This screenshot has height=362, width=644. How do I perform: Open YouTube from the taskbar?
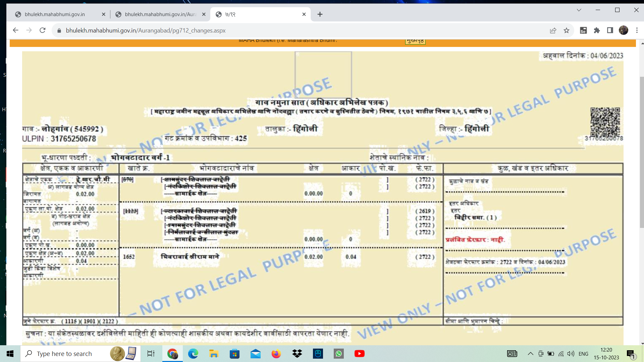[359, 354]
